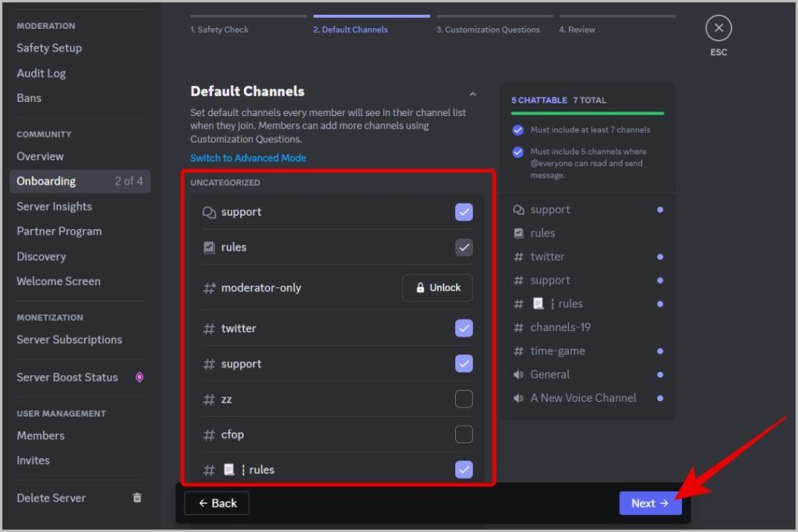Click the channel requirements progress bar
The image size is (798, 532).
pyautogui.click(x=588, y=114)
